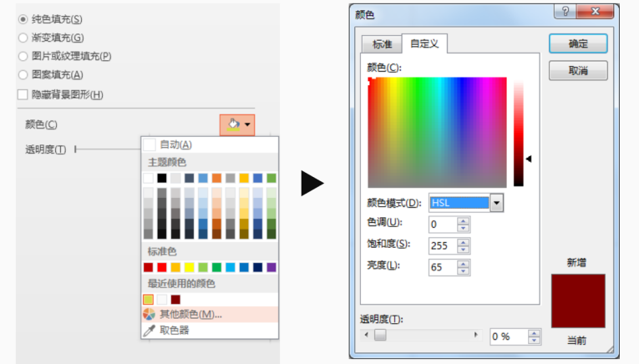639x364 pixels.
Task: Click the 透明度(T) slider in left panel
Action: 108,149
